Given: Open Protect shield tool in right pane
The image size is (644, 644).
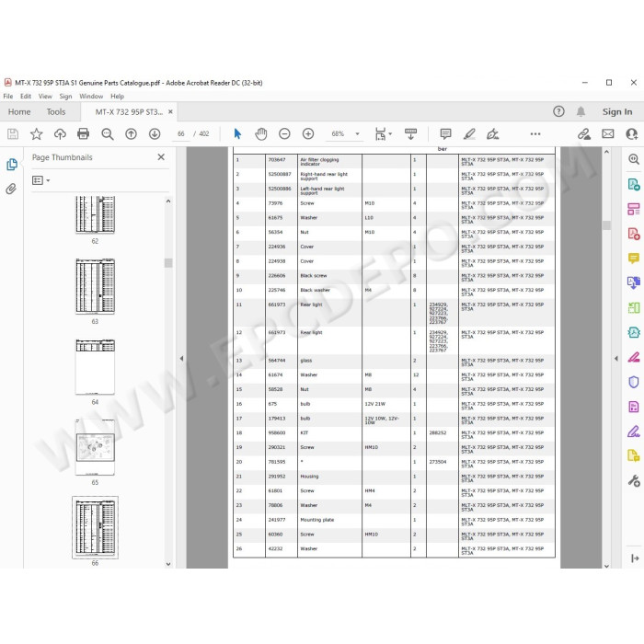Looking at the screenshot, I should point(633,382).
